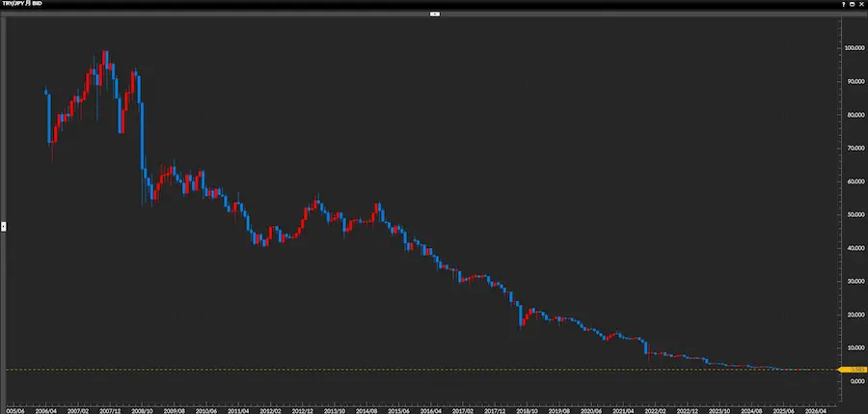Image resolution: width=868 pixels, height=414 pixels.
Task: Open help with the question mark icon
Action: click(x=842, y=6)
